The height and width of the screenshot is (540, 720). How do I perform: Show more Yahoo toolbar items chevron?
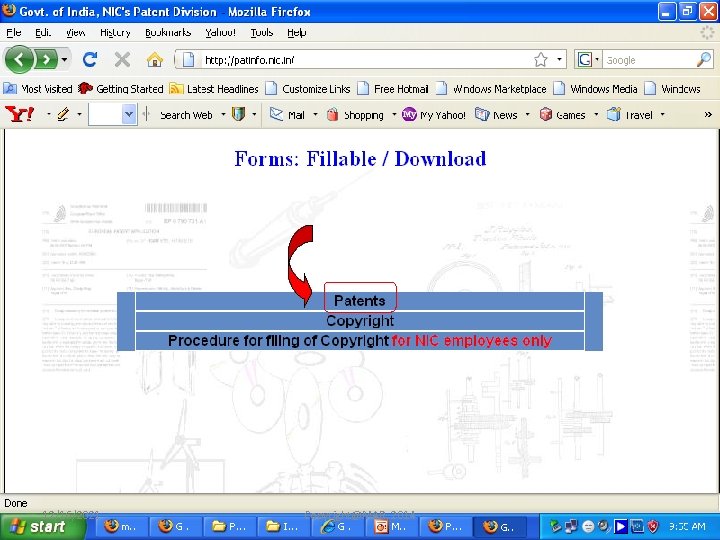pos(708,114)
